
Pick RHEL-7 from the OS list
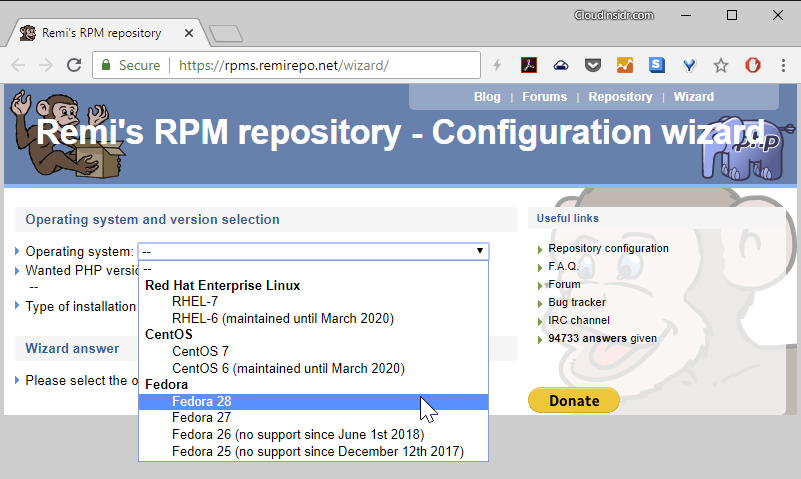point(195,301)
